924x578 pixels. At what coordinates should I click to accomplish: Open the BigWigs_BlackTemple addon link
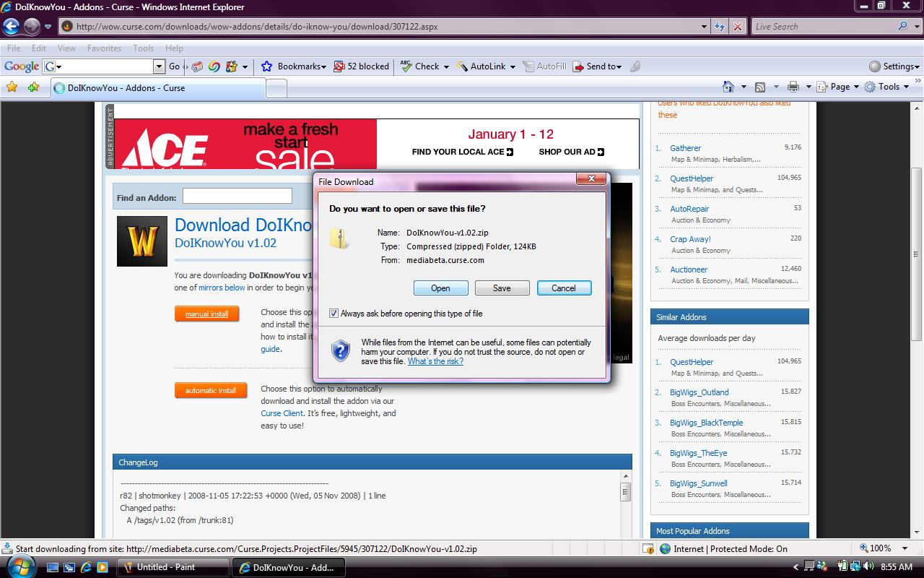pyautogui.click(x=706, y=423)
